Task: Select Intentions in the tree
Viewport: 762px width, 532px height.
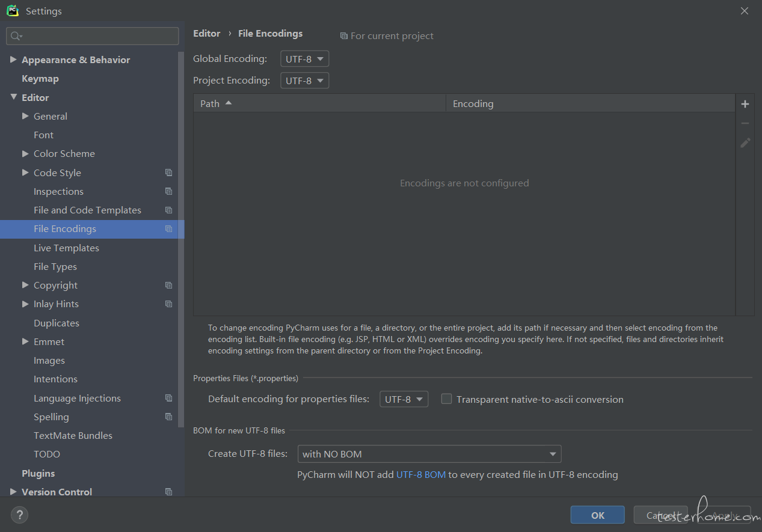Action: coord(55,379)
